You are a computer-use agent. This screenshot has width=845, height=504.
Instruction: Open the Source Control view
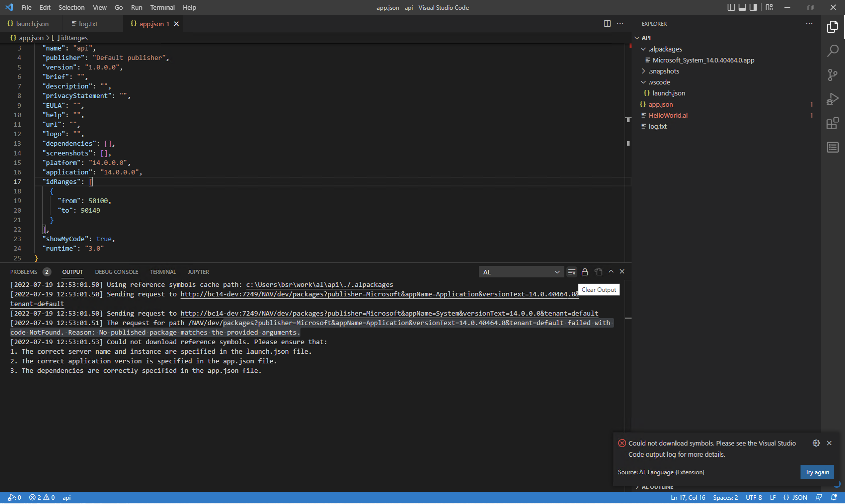click(x=833, y=74)
